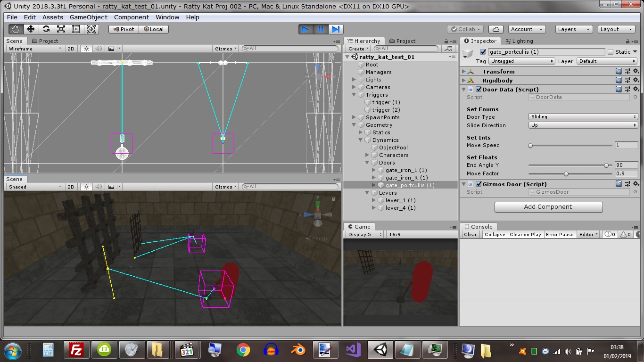Expand the Transform component
Viewport: 644px width, 362px height.
464,72
